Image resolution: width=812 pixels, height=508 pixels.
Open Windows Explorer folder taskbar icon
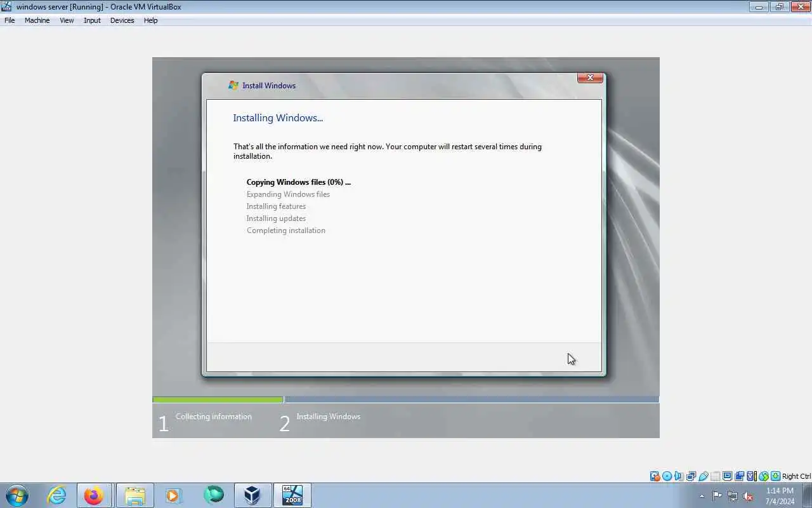(134, 495)
